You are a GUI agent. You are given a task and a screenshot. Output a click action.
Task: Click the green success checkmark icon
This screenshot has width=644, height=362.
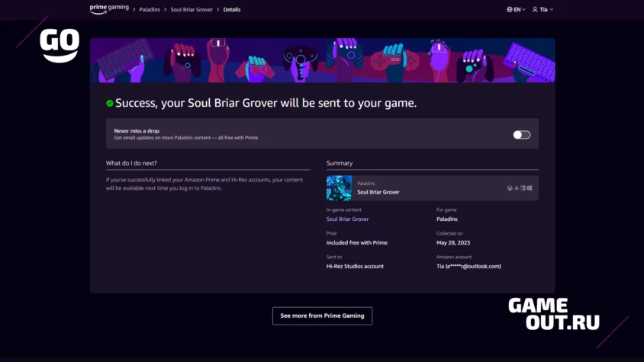coord(110,103)
